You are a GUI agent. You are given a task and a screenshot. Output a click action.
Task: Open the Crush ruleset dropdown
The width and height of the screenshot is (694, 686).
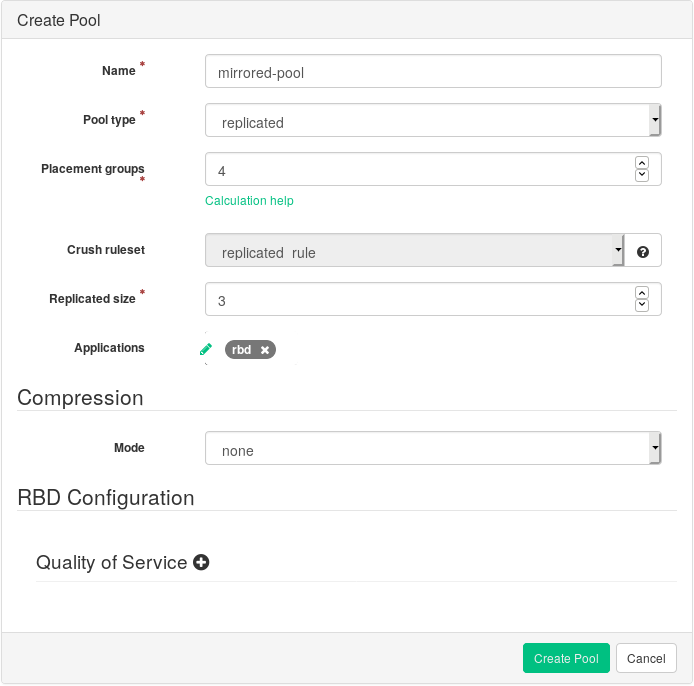414,252
